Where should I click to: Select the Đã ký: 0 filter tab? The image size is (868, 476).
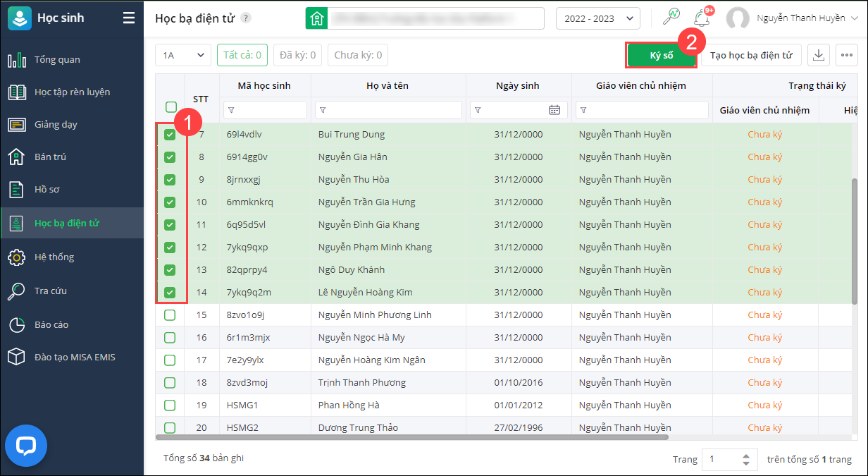point(297,55)
